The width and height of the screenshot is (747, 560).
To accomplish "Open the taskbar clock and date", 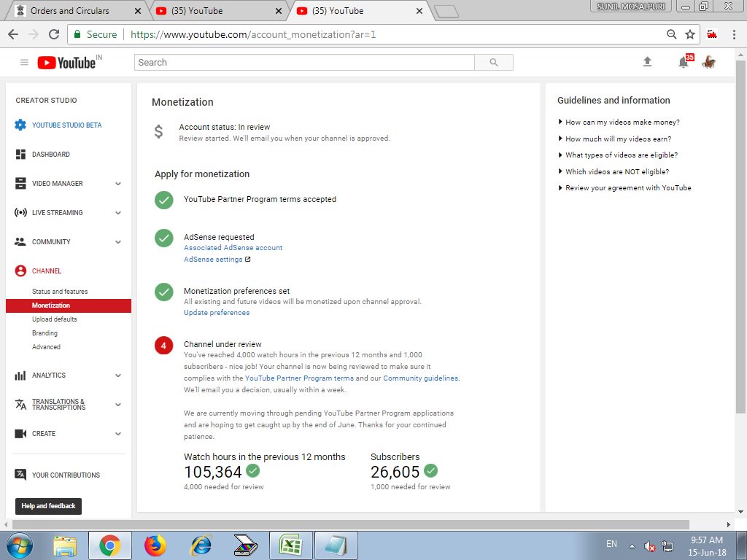I will [x=707, y=546].
